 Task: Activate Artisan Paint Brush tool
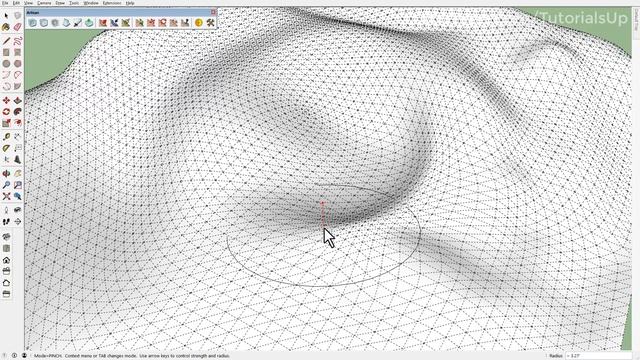126,23
